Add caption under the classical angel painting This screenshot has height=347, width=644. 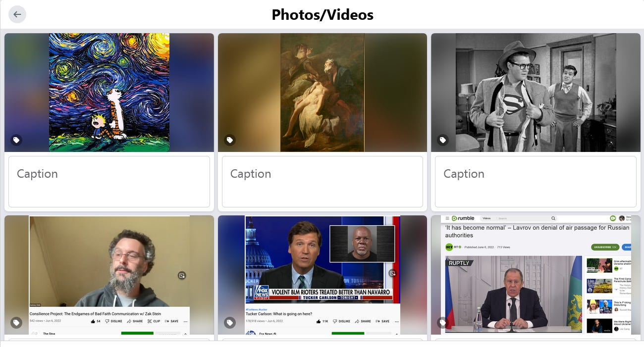tap(322, 182)
